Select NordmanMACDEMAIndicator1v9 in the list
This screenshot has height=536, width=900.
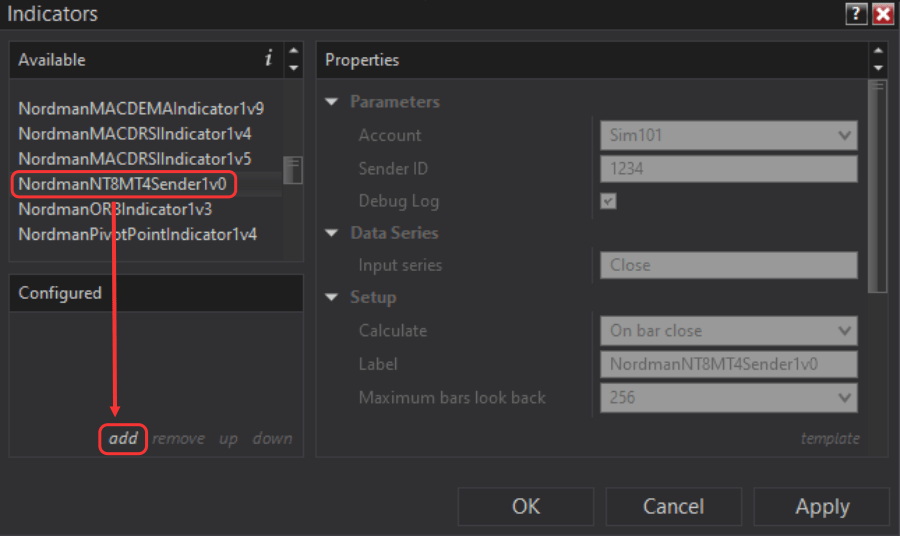click(141, 108)
